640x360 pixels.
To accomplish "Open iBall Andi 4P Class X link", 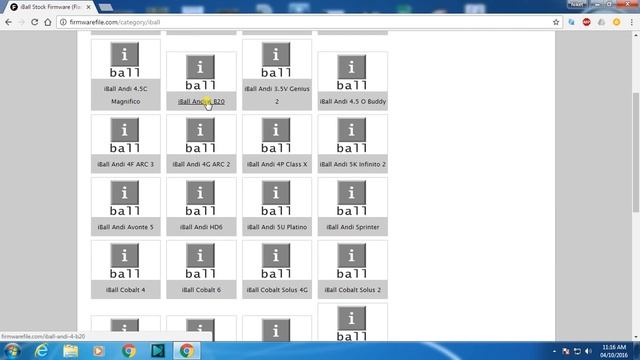I will click(277, 164).
